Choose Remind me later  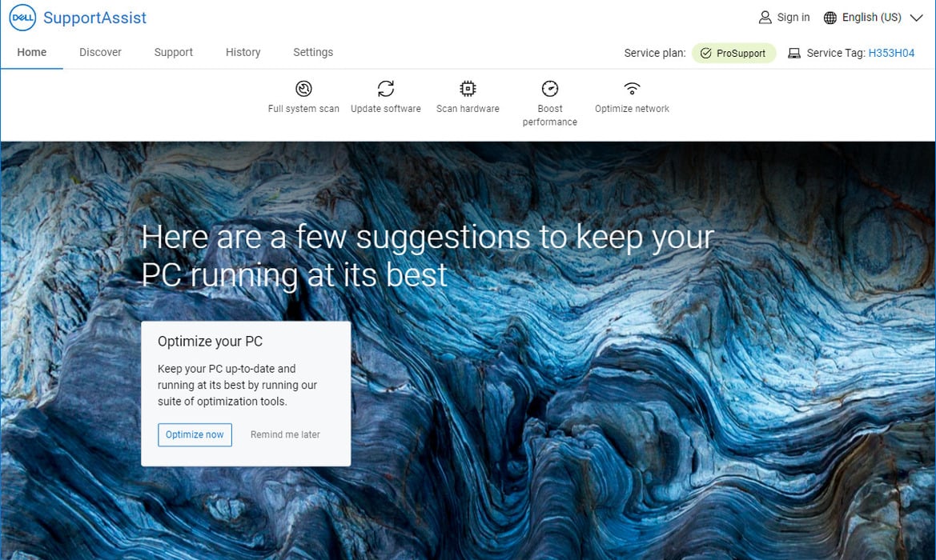tap(285, 434)
